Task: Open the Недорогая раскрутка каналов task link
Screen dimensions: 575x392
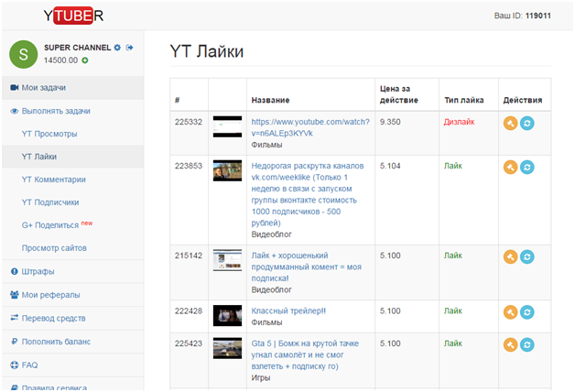Action: click(308, 194)
